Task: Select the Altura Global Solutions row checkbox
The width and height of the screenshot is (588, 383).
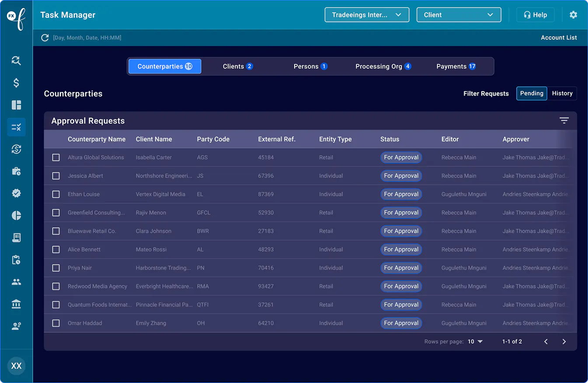Action: (56, 158)
